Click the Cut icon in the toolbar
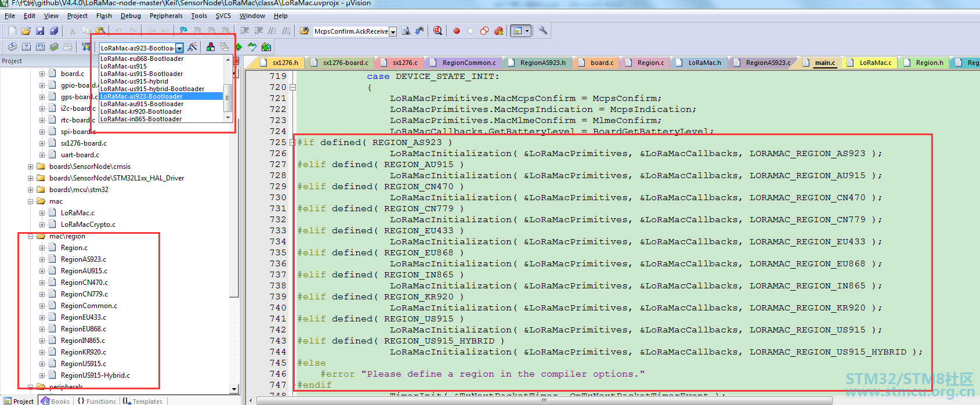Viewport: 980px width, 405px height. (x=73, y=31)
